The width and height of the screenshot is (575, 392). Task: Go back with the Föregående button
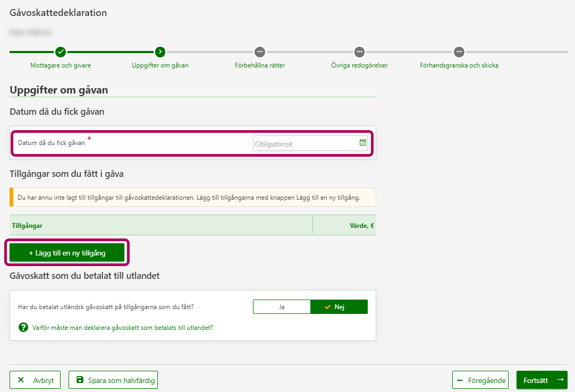click(x=480, y=380)
